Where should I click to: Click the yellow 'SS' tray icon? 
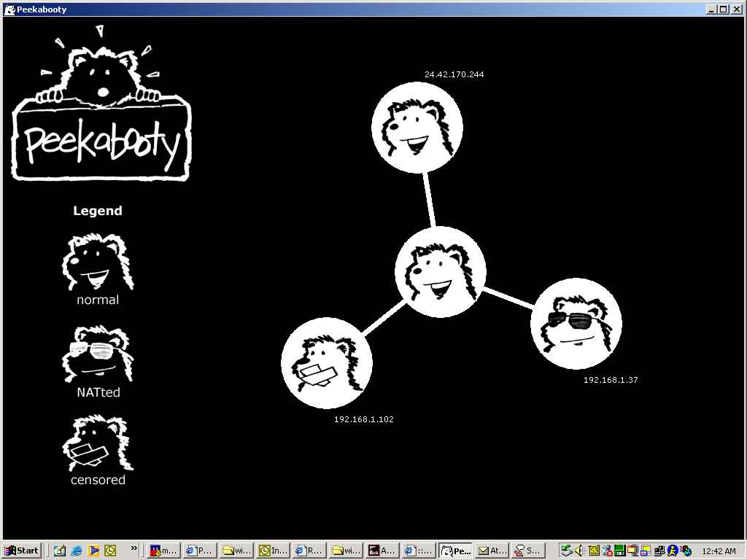tap(594, 551)
